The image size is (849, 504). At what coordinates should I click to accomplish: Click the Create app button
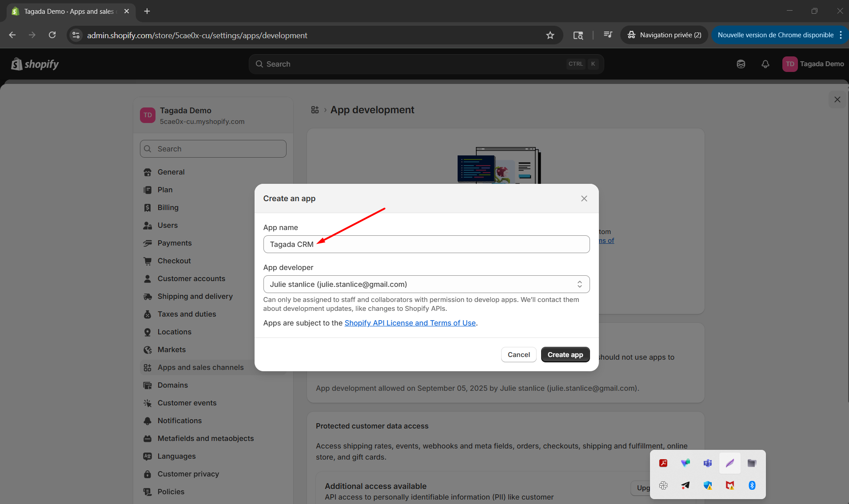(565, 354)
